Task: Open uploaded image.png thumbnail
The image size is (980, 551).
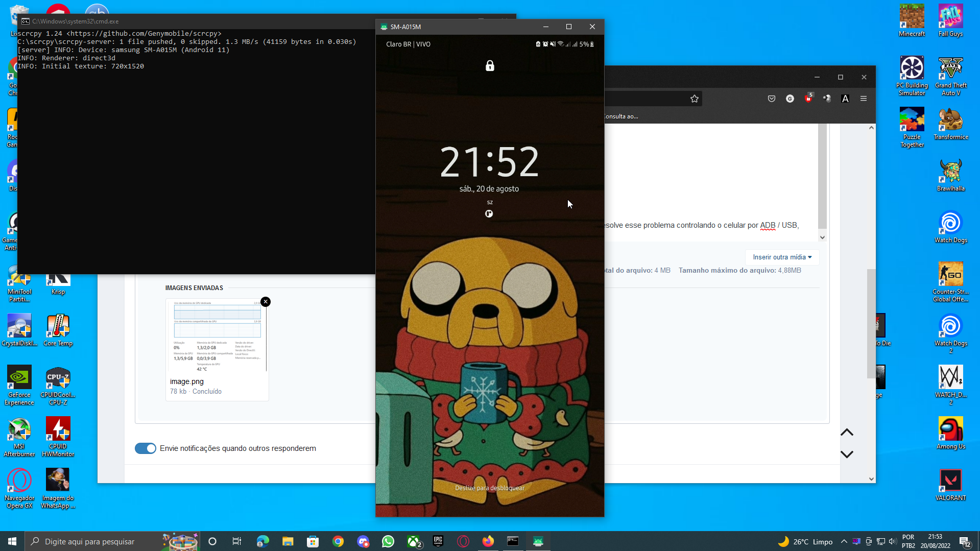Action: pos(217,337)
